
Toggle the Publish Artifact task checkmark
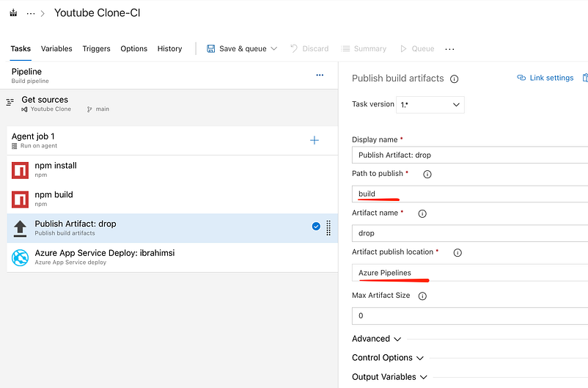316,226
